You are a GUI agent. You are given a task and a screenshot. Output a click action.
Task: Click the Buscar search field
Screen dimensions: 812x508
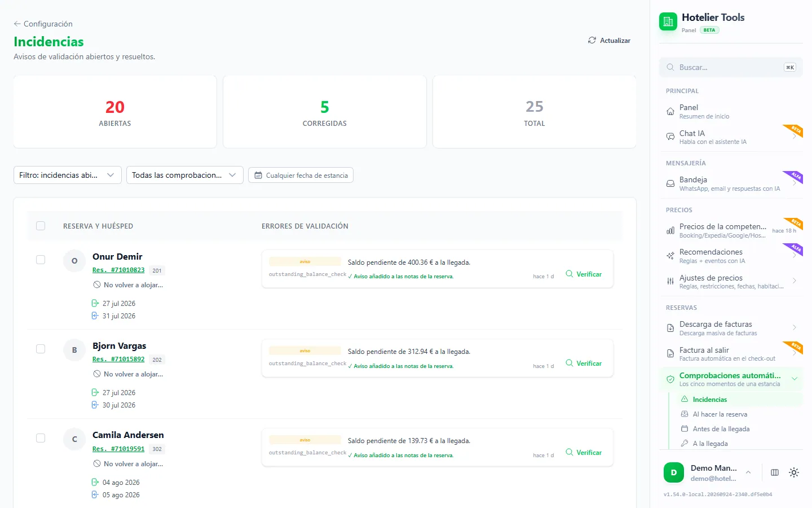tap(731, 67)
